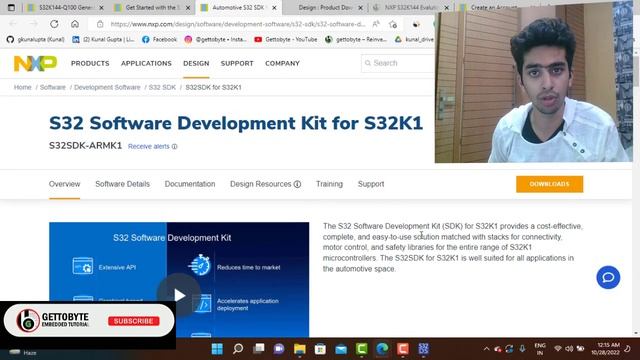This screenshot has width=640, height=360.
Task: Switch to NXP S32K144 Evaluation tab
Action: [x=412, y=8]
